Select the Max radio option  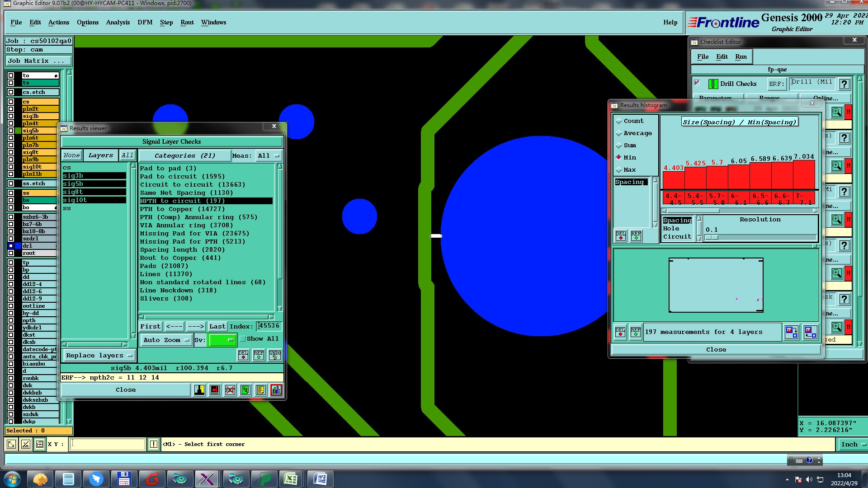619,170
